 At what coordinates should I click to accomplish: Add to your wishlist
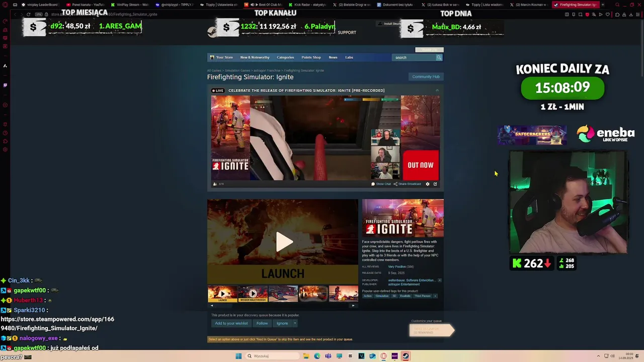coord(231,323)
